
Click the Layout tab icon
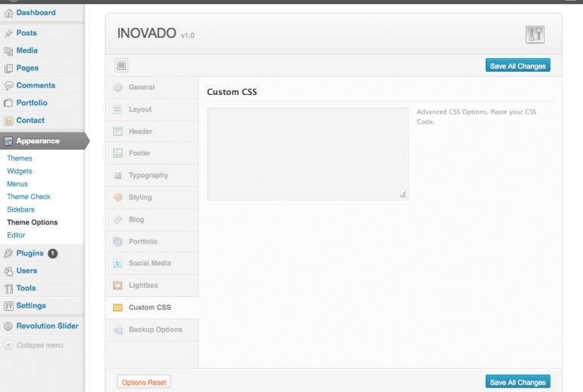[118, 109]
